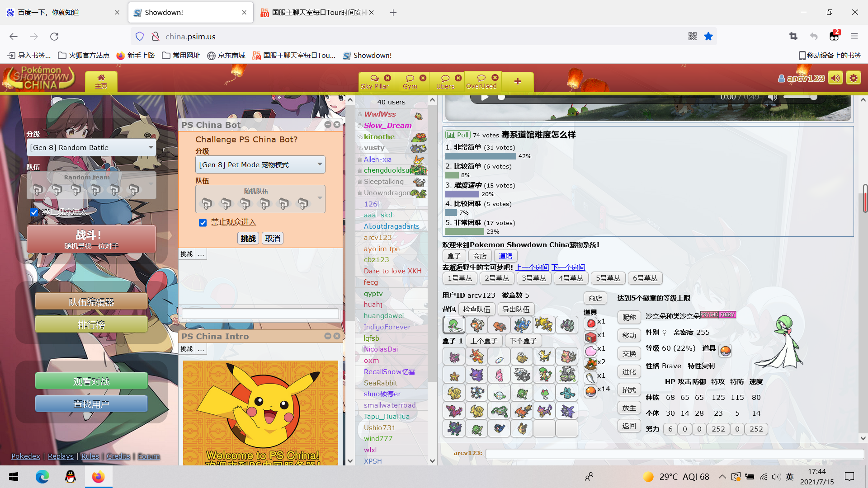Select the Gardevoir icon in the backpack
868x488 pixels.
coord(454,325)
